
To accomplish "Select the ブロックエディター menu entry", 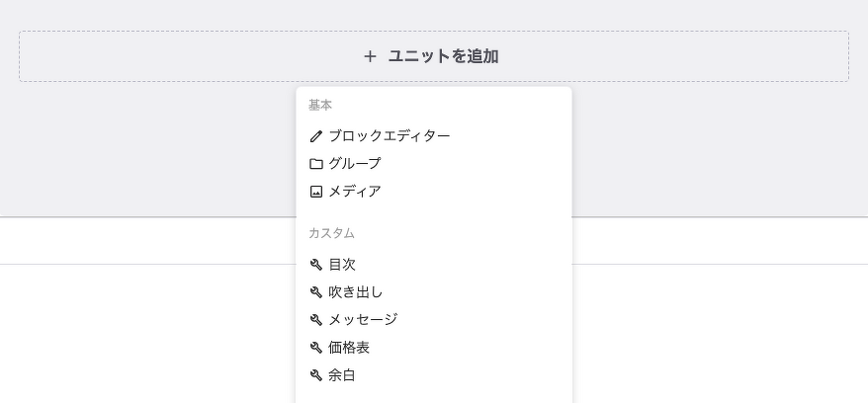I will (434, 136).
